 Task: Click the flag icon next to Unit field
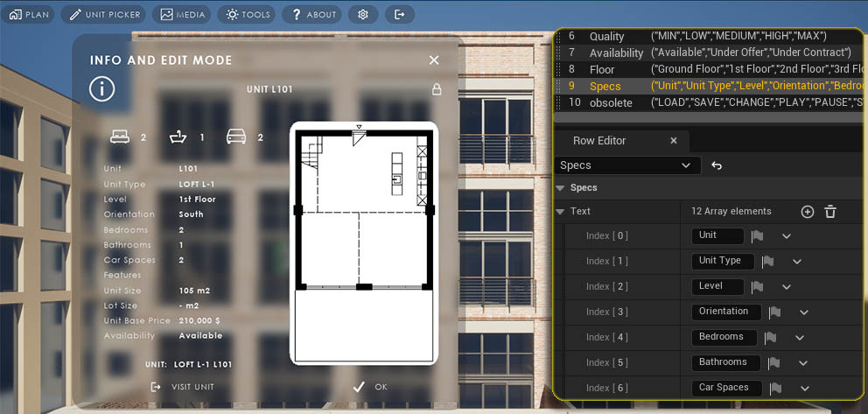pyautogui.click(x=758, y=236)
